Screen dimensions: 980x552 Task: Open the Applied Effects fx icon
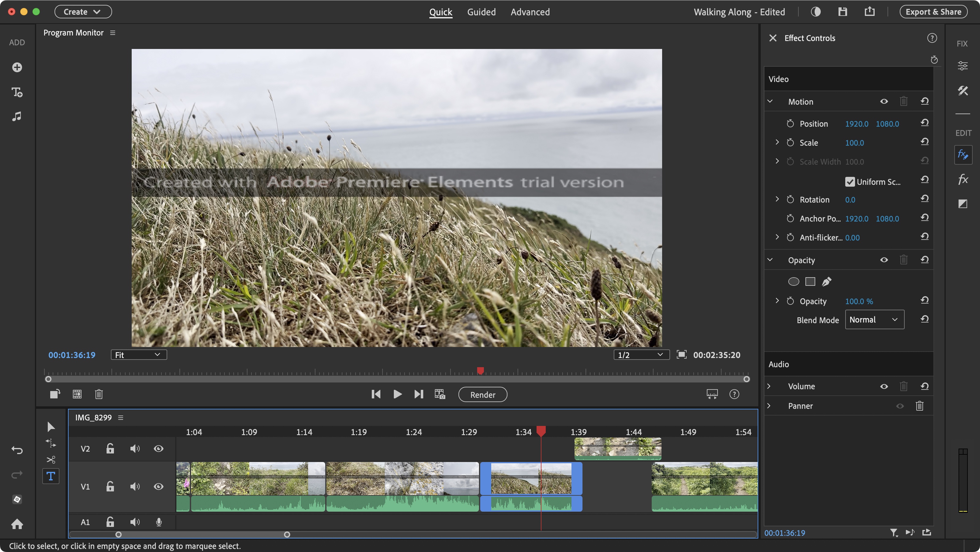point(963,155)
